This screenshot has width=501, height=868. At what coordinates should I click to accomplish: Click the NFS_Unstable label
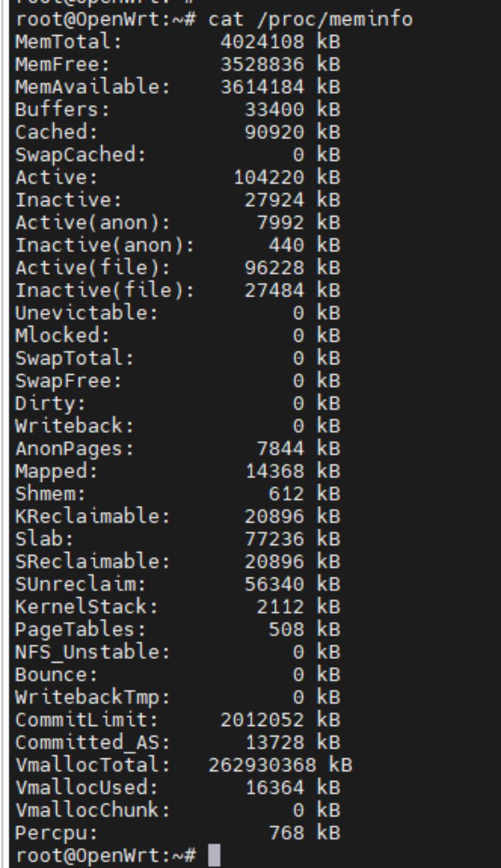coord(93,651)
